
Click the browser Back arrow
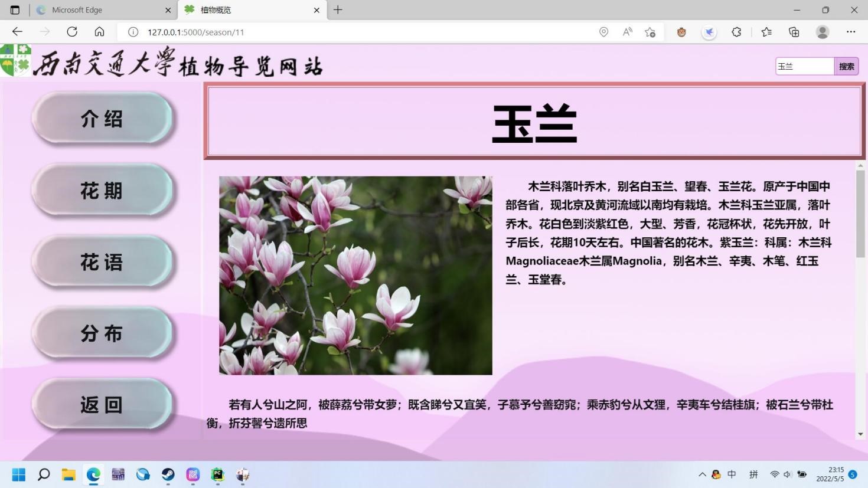tap(17, 32)
